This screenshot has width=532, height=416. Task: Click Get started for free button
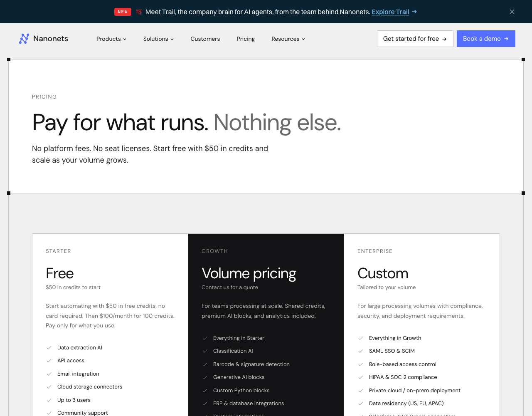point(415,39)
